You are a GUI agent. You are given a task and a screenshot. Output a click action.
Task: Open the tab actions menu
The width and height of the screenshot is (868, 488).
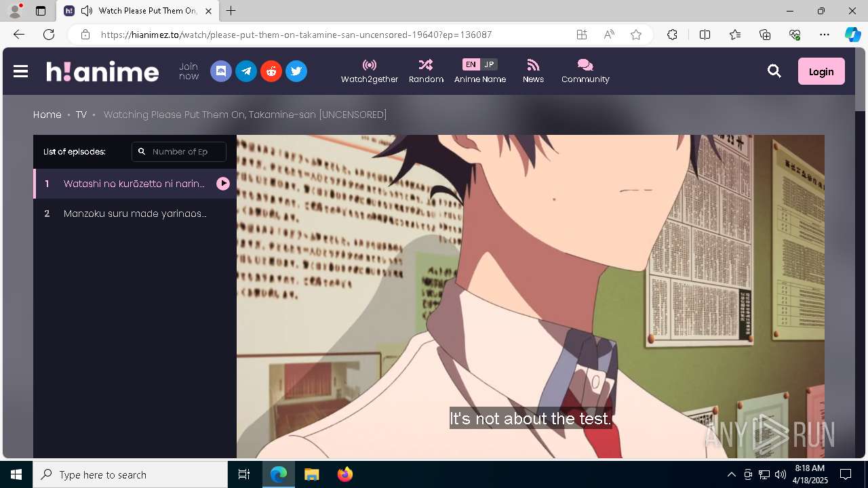coord(41,11)
